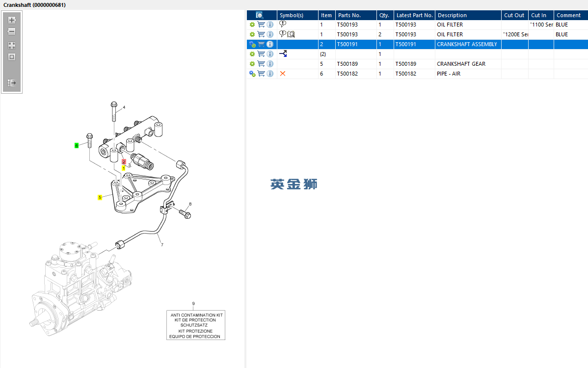Select red callout 2 in the diagram
Viewport: 588px width, 368px height.
click(x=124, y=162)
